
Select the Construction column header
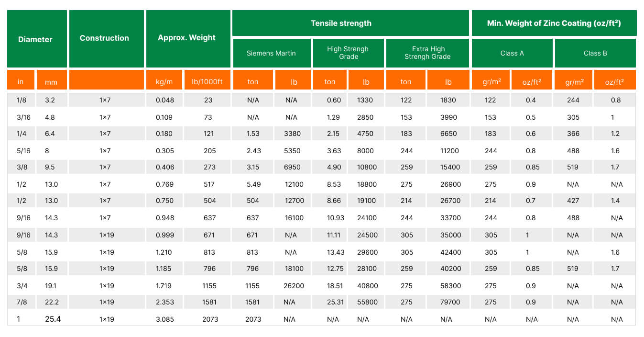(104, 38)
